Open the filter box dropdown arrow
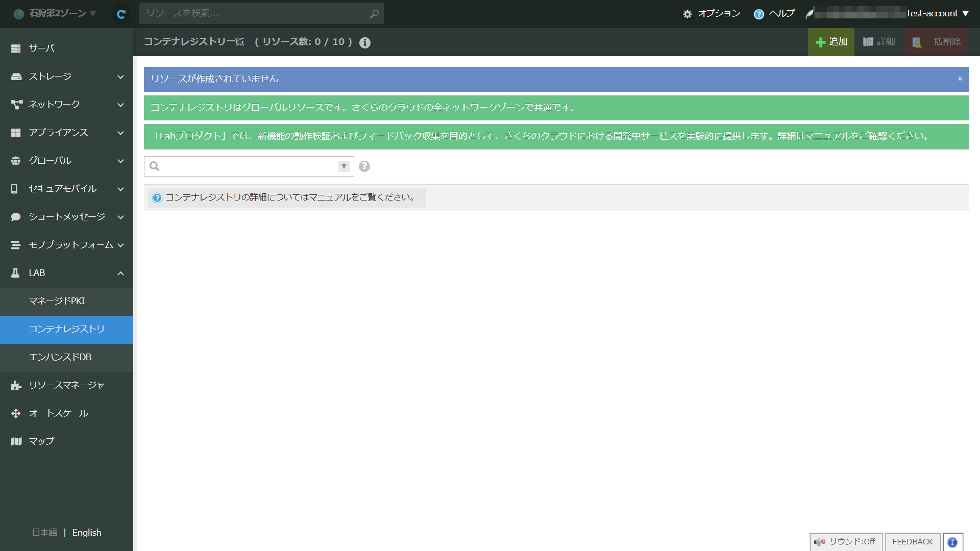The width and height of the screenshot is (980, 551). pyautogui.click(x=344, y=166)
